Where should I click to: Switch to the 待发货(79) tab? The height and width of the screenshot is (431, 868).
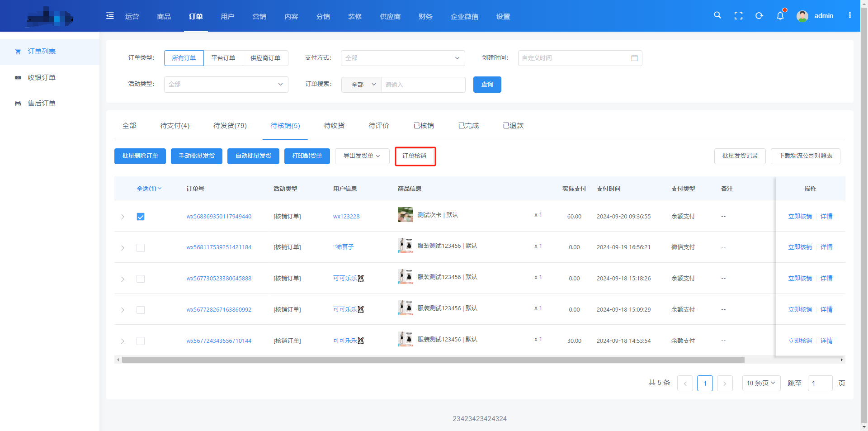click(230, 126)
